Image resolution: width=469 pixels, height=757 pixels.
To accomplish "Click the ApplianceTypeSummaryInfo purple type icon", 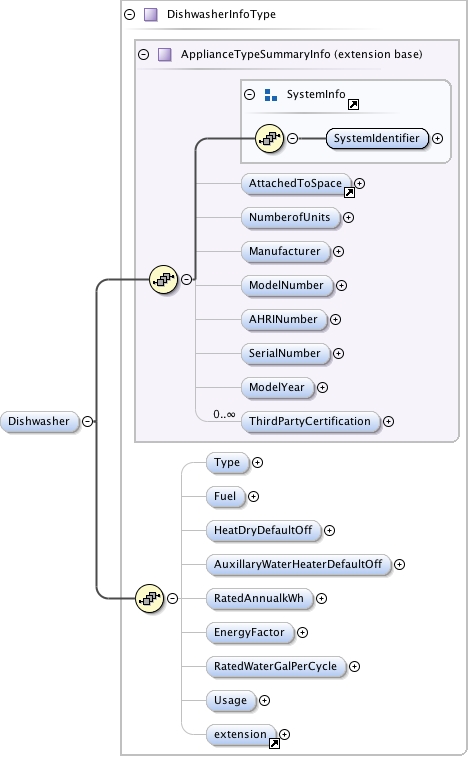I will tap(165, 54).
